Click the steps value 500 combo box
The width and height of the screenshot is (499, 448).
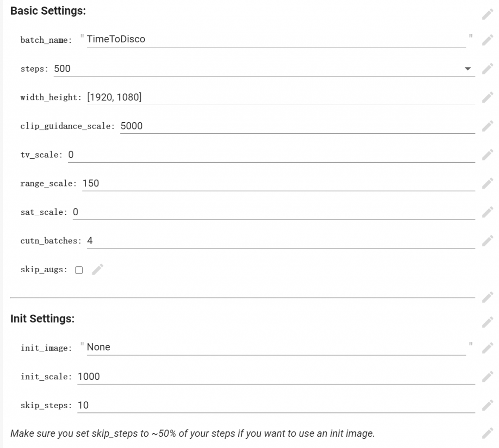(x=264, y=69)
